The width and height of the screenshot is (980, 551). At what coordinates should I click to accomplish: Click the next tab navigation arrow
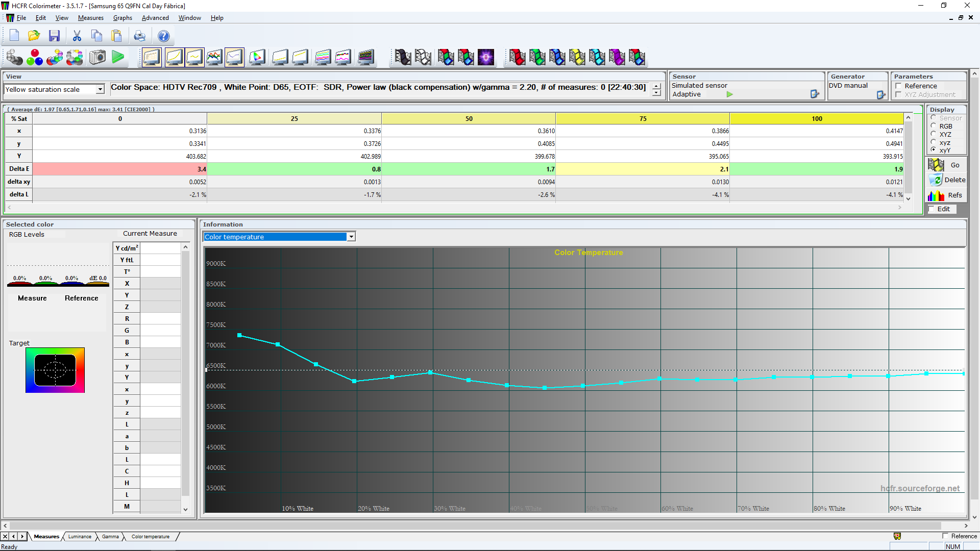click(x=22, y=536)
